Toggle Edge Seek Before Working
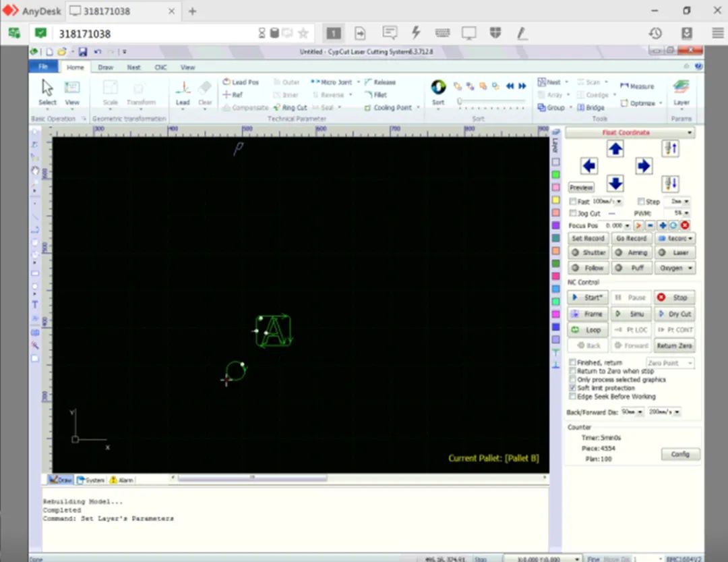This screenshot has width=728, height=562. tap(572, 397)
